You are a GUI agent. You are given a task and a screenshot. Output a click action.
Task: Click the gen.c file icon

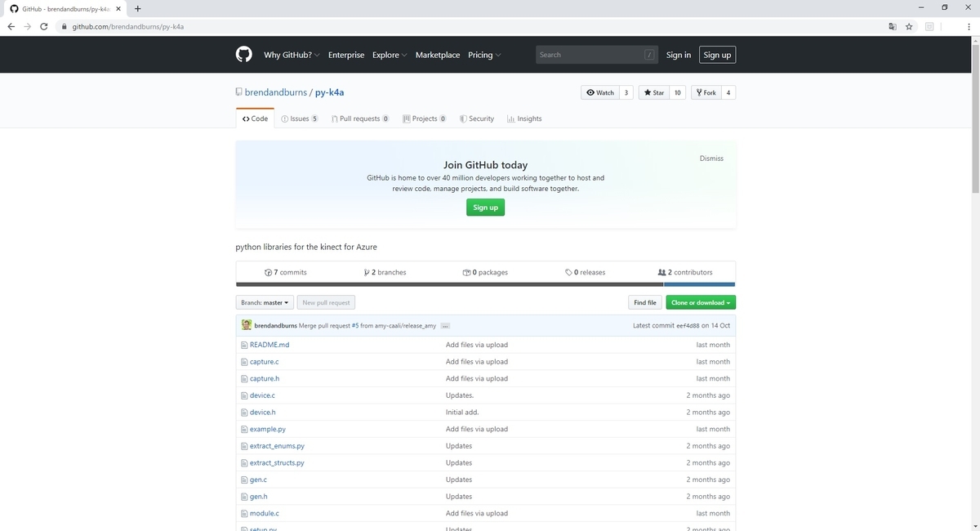244,480
